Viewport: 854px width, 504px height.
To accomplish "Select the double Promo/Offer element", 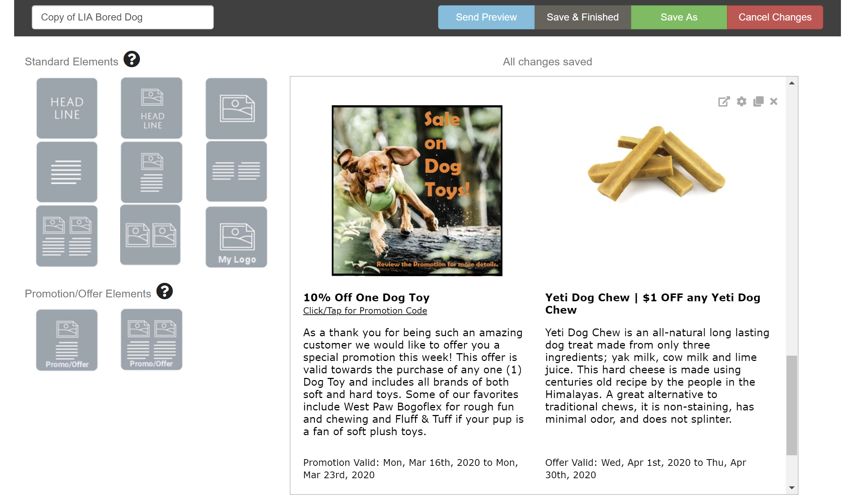I will pyautogui.click(x=152, y=340).
